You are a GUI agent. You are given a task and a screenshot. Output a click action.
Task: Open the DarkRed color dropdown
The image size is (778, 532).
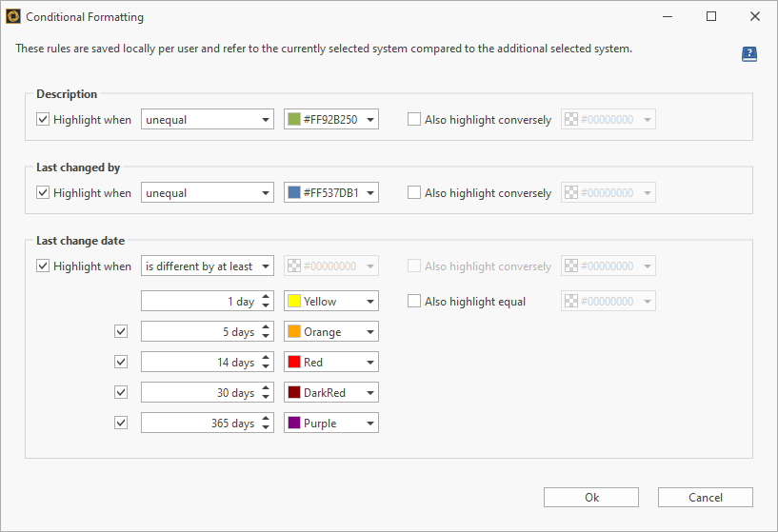point(330,393)
